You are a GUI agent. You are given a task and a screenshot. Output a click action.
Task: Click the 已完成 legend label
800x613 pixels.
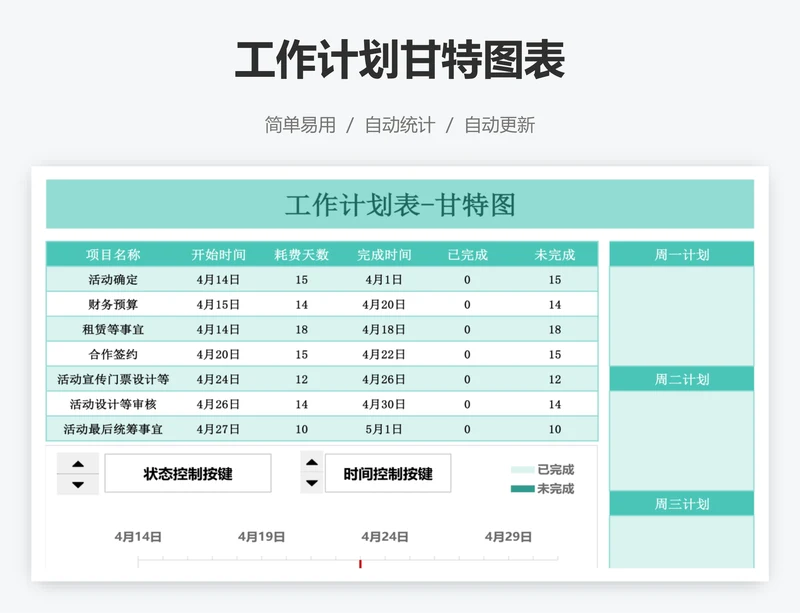click(556, 470)
